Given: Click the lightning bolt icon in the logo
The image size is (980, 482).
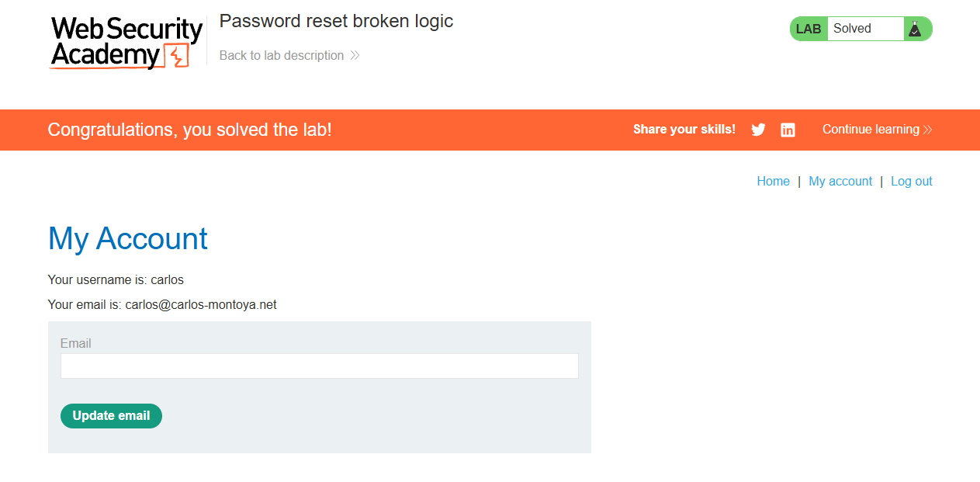Looking at the screenshot, I should pyautogui.click(x=178, y=56).
